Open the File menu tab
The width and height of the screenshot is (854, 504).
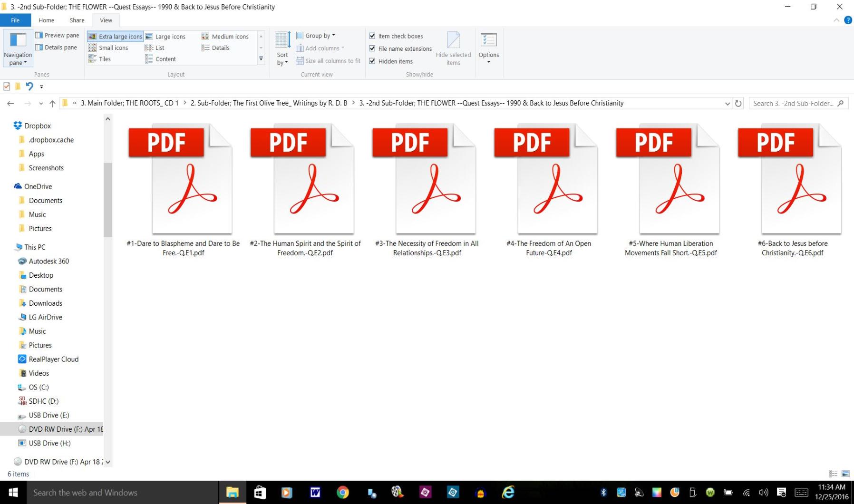pyautogui.click(x=15, y=20)
